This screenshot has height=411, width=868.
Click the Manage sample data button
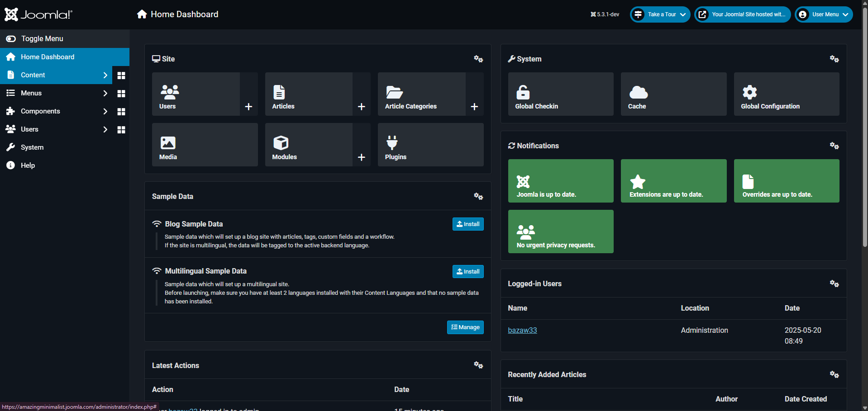(465, 327)
